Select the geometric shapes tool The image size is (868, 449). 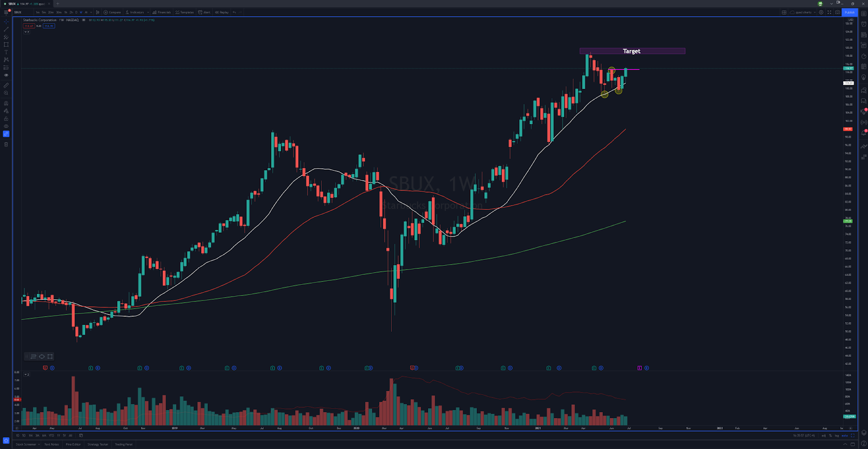coord(6,44)
